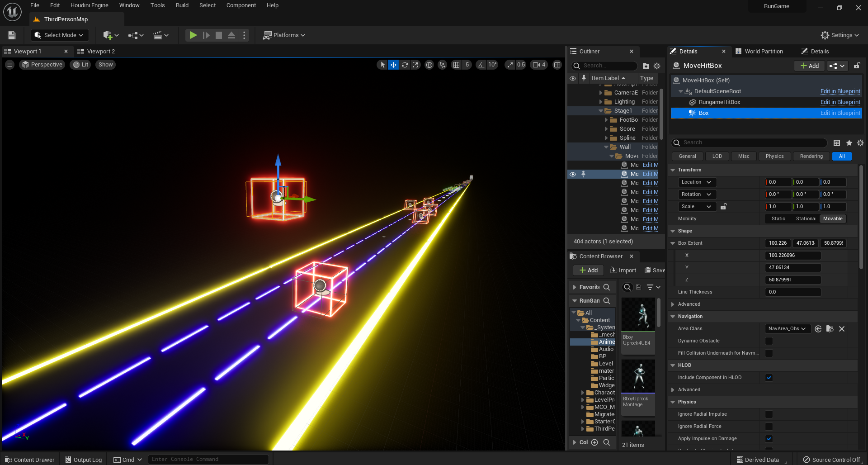Click the viewport layout maximize icon
Image resolution: width=868 pixels, height=465 pixels.
point(557,65)
